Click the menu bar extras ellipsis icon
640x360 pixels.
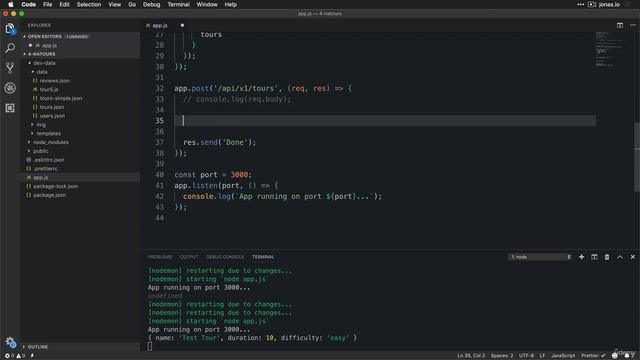point(580,4)
